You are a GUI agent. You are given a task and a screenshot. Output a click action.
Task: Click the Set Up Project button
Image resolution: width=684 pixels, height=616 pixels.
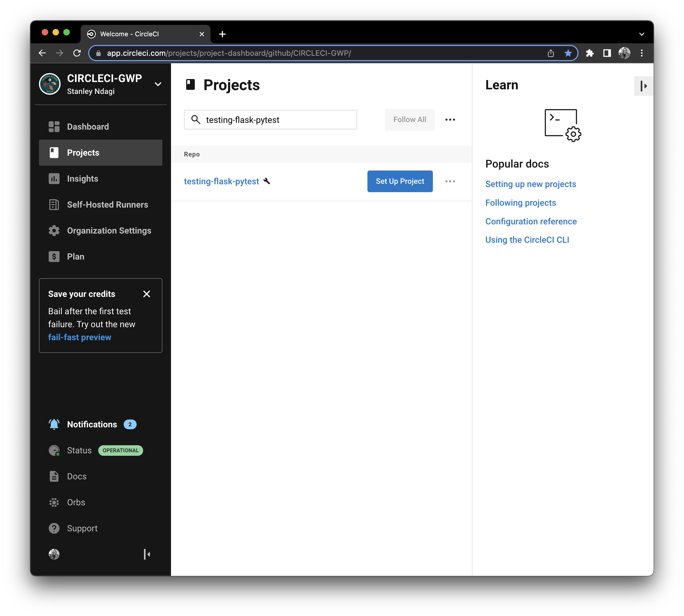(x=400, y=181)
